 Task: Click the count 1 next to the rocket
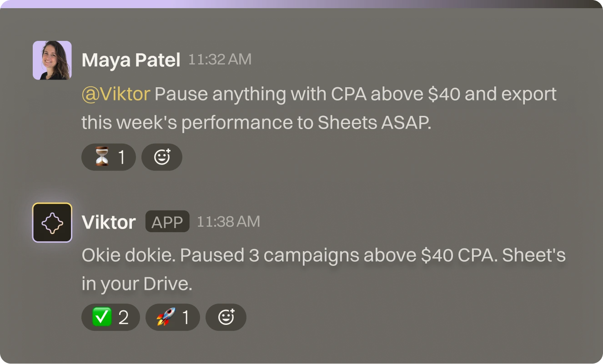(x=186, y=317)
